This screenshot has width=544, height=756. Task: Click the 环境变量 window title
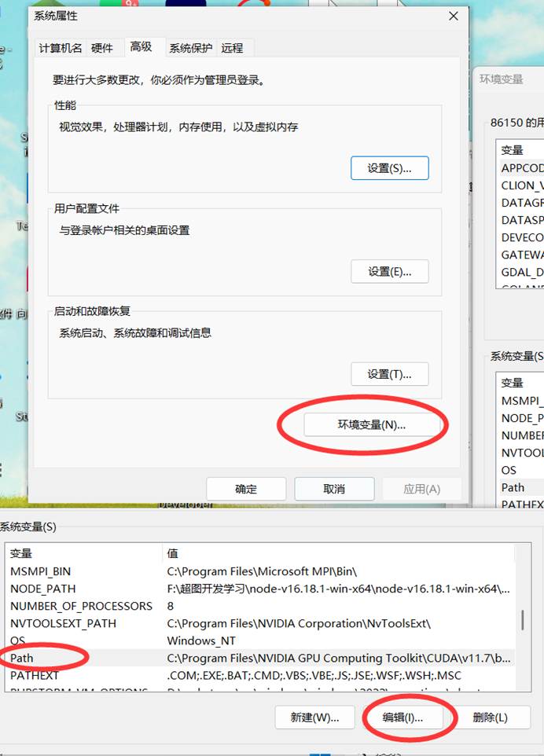click(x=501, y=79)
